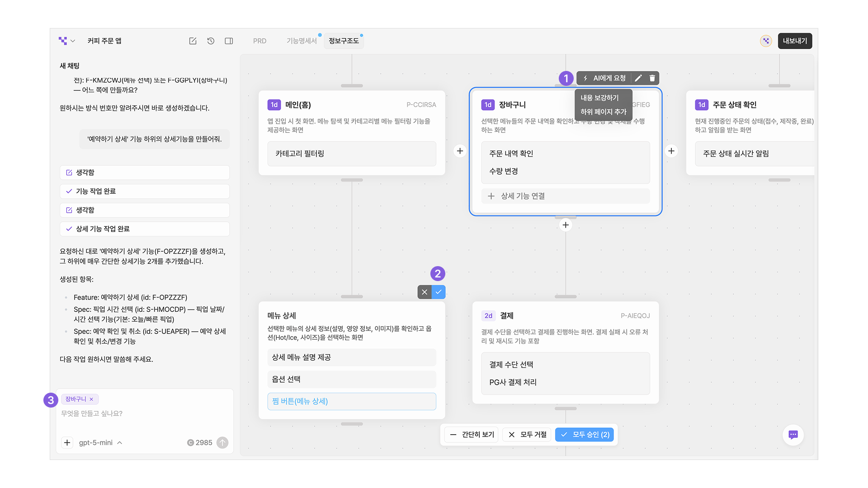Click the new chat edit icon
Image resolution: width=868 pixels, height=488 pixels.
click(193, 41)
